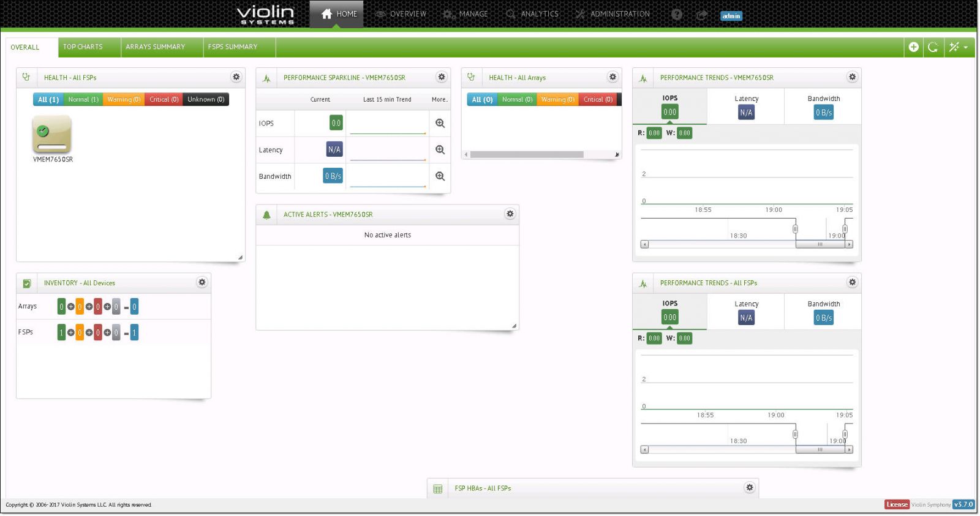The width and height of the screenshot is (980, 516).
Task: Zoom into Latency sparkline magnifier
Action: click(x=440, y=149)
